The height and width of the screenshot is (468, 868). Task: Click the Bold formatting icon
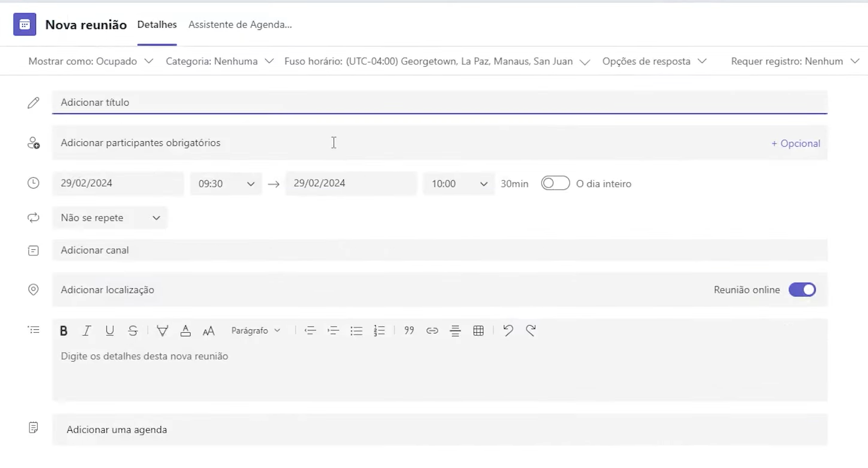pos(64,330)
